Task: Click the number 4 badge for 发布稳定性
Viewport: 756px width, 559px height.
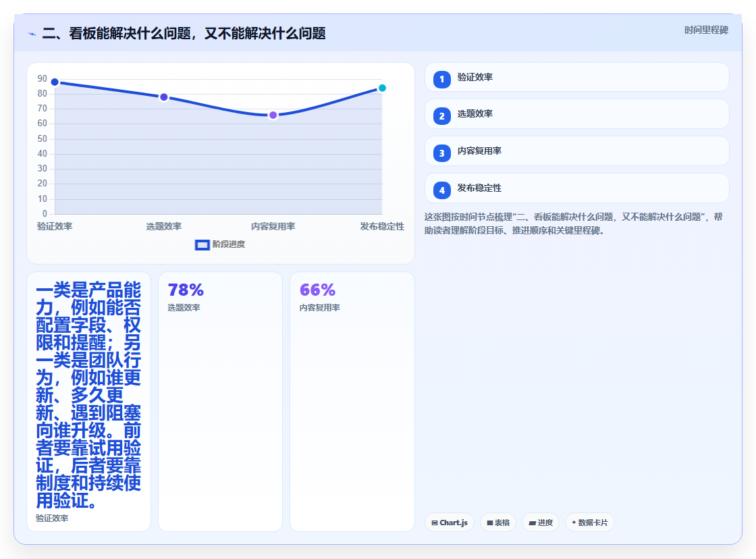Action: pyautogui.click(x=441, y=190)
